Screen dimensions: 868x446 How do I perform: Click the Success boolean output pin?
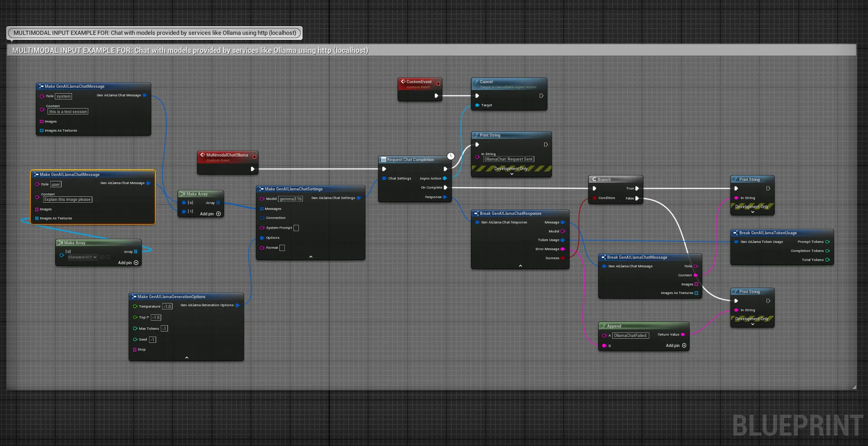coord(563,258)
